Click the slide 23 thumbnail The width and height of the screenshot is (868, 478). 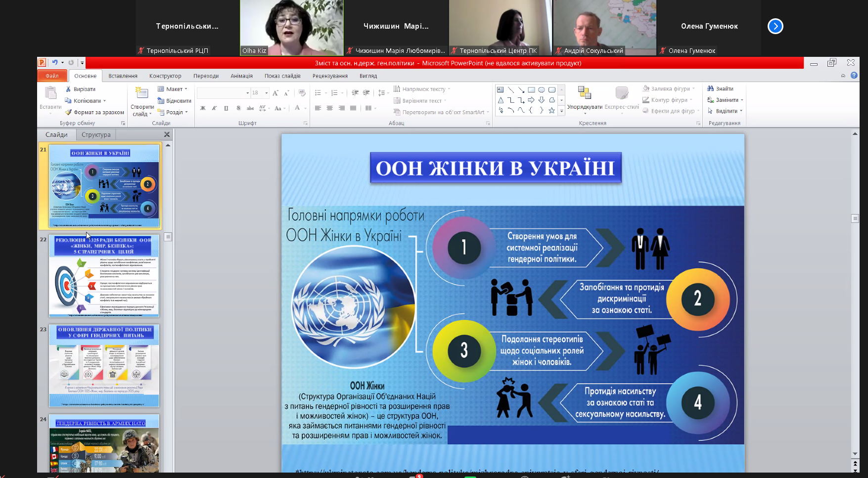[104, 366]
